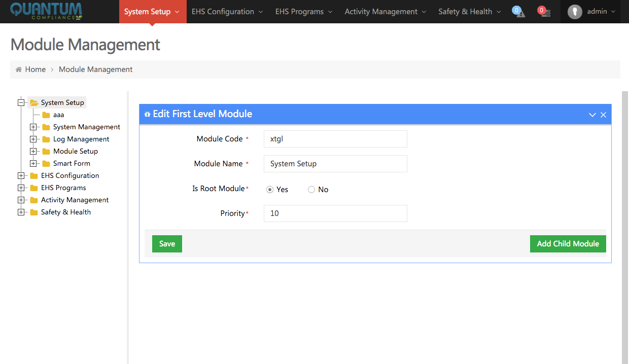Collapse the System Setup tree node
Screen dimensions: 629x364
coord(21,102)
